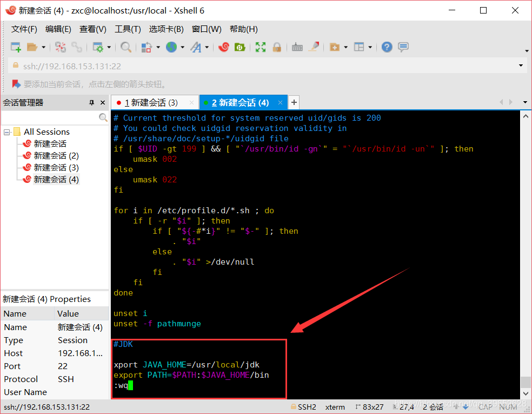Click the window layout toolbar icon

[359, 47]
